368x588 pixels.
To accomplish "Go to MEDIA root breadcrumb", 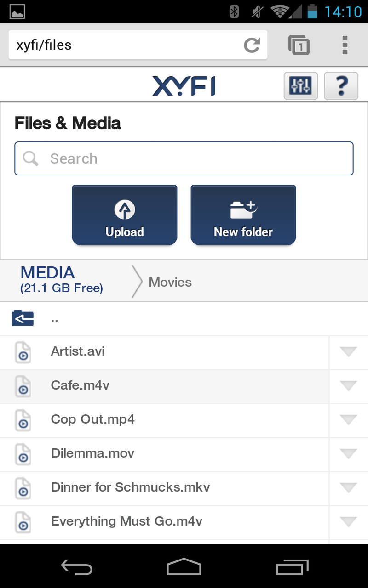I will point(62,279).
